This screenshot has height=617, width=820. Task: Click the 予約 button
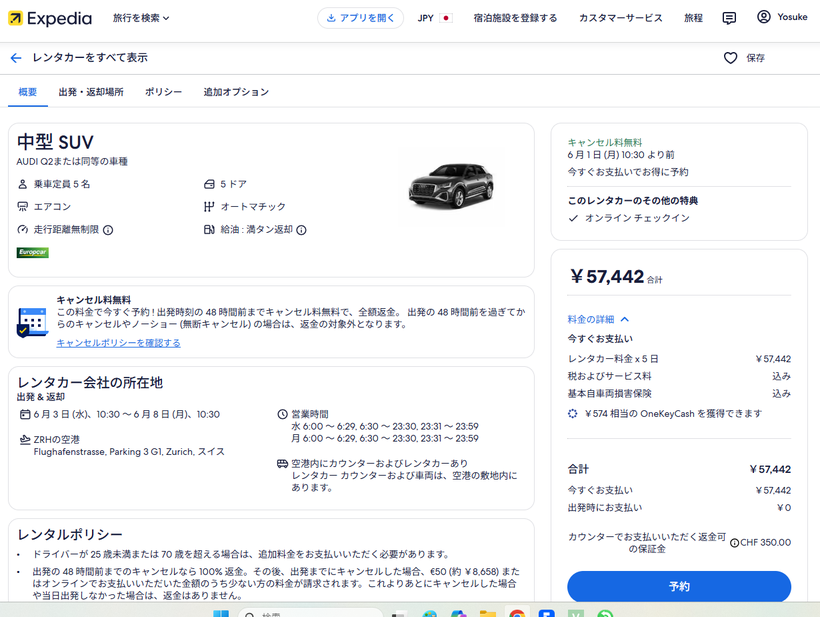point(679,586)
